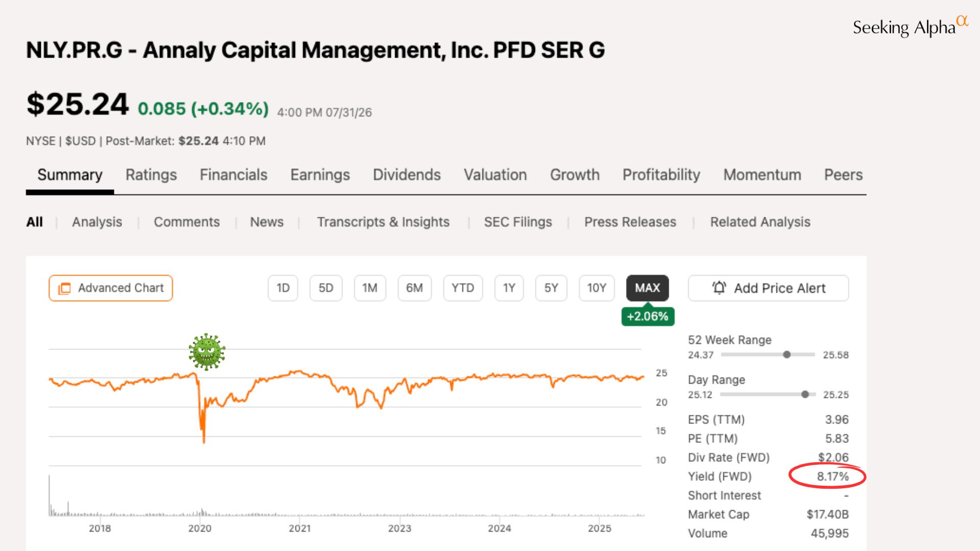This screenshot has width=980, height=551.
Task: Click the green virus icon on chart
Action: pos(207,352)
